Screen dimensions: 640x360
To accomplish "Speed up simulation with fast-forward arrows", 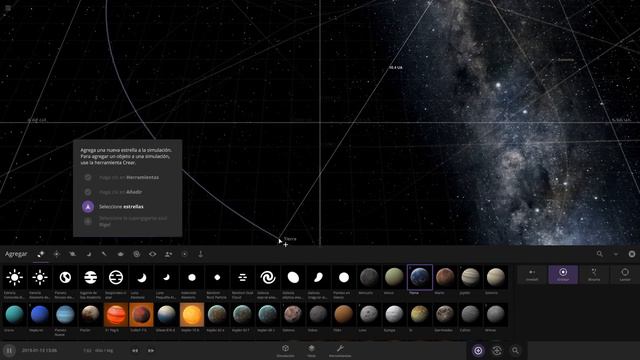I will (151, 350).
